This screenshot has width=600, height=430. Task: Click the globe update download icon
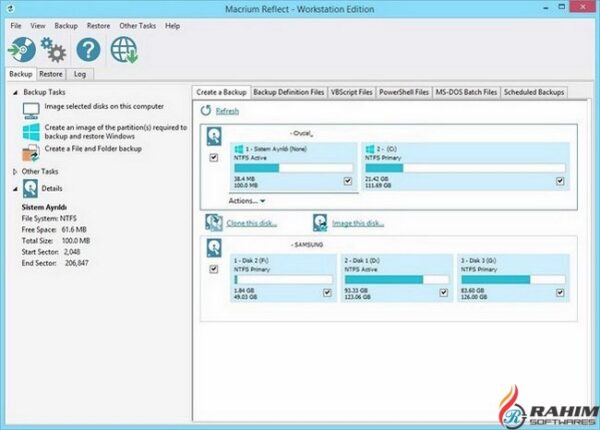(x=124, y=50)
